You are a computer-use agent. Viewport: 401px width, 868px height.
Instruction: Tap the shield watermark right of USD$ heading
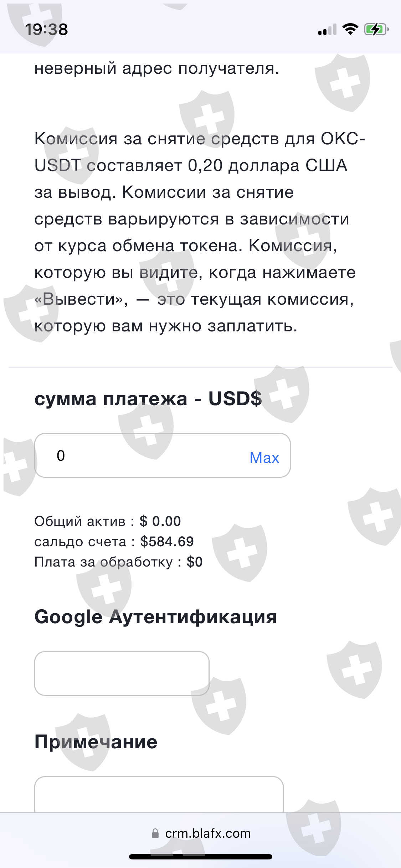tap(282, 394)
